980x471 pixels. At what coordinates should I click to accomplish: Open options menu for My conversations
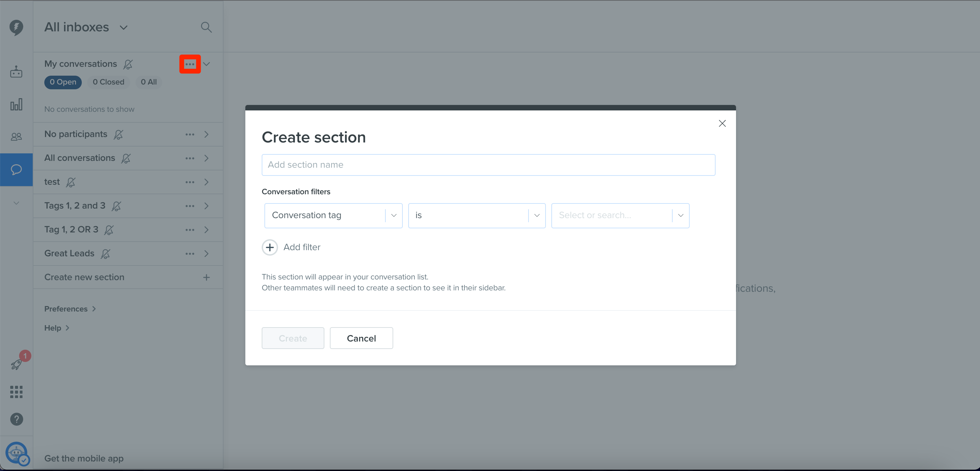[x=190, y=64]
